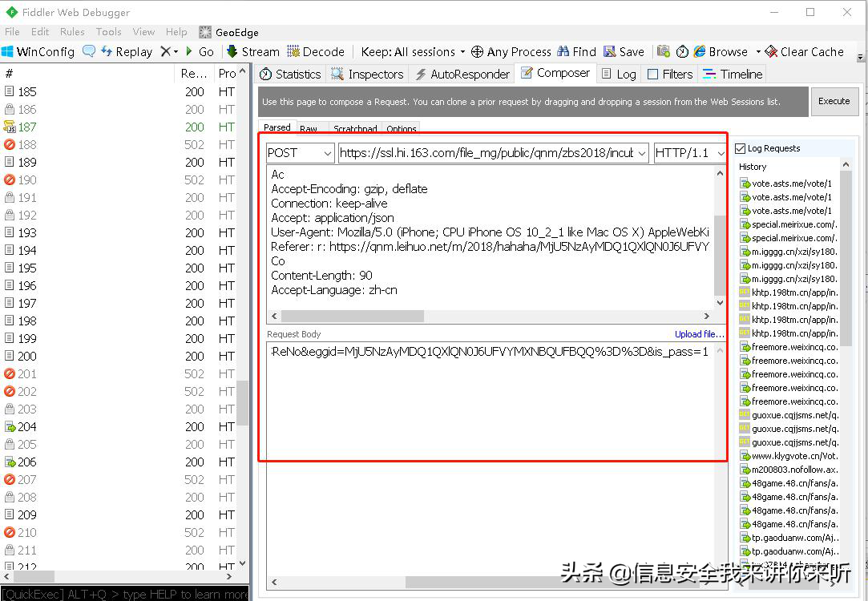The image size is (868, 601).
Task: Select session 206 in the list
Action: click(119, 462)
